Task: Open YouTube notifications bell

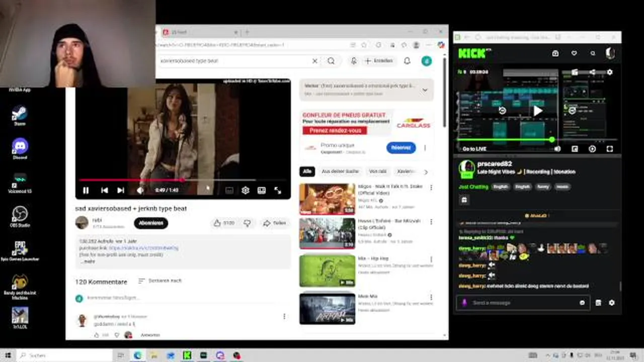Action: 407,61
